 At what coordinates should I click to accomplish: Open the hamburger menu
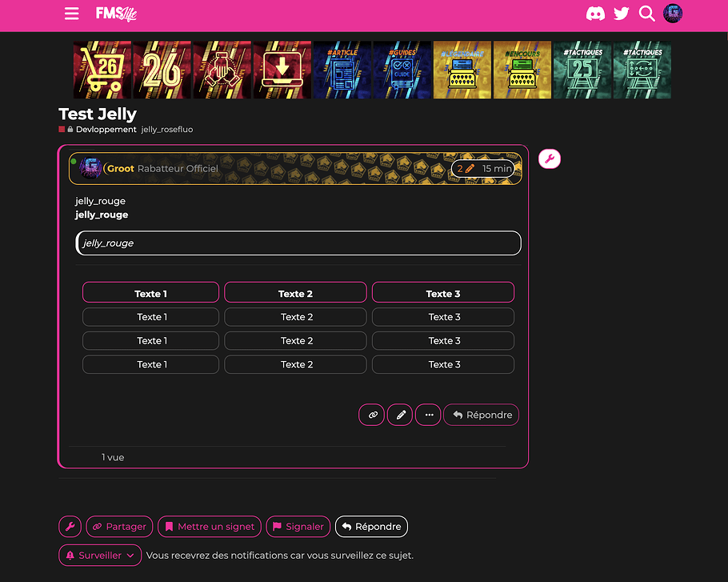coord(72,14)
